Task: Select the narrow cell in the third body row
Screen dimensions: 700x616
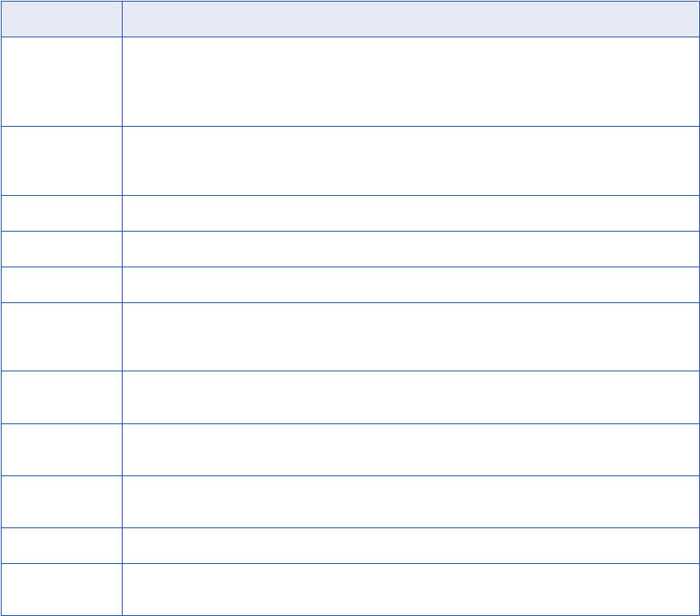Action: [x=61, y=213]
